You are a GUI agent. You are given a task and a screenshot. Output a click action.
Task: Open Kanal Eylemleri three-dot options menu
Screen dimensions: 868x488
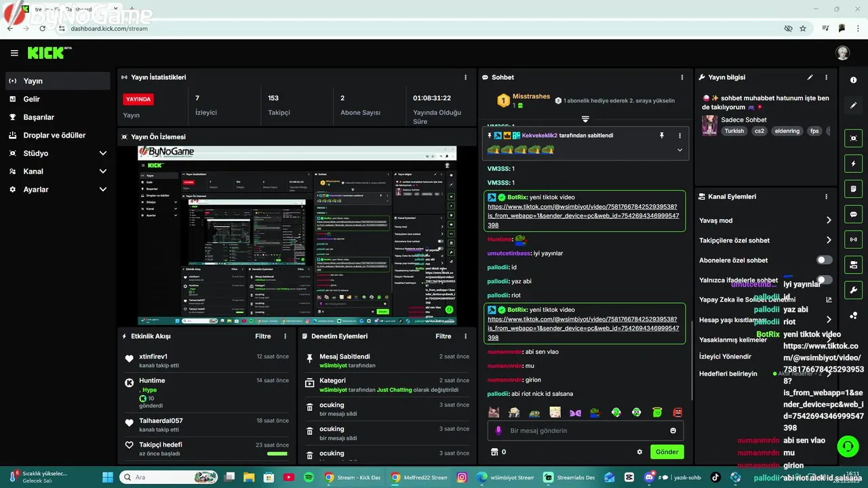826,197
